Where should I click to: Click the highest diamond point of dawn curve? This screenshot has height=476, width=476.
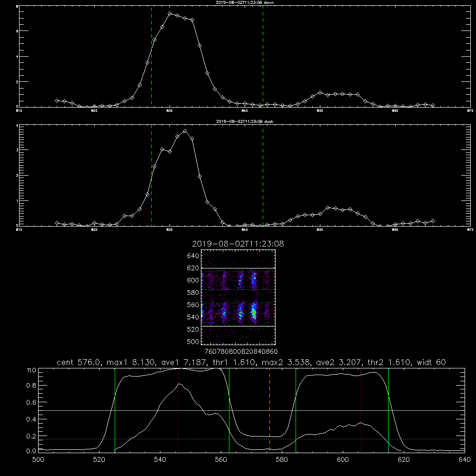(x=170, y=14)
